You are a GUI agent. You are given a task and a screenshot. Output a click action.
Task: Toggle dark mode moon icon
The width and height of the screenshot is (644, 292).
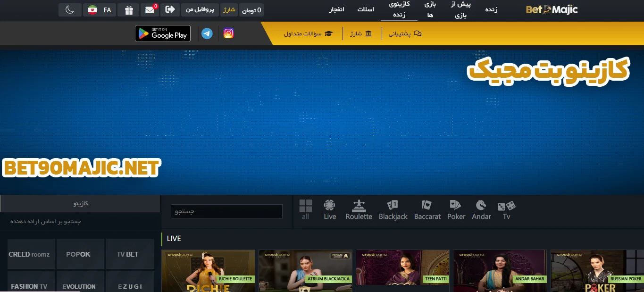[x=70, y=10]
